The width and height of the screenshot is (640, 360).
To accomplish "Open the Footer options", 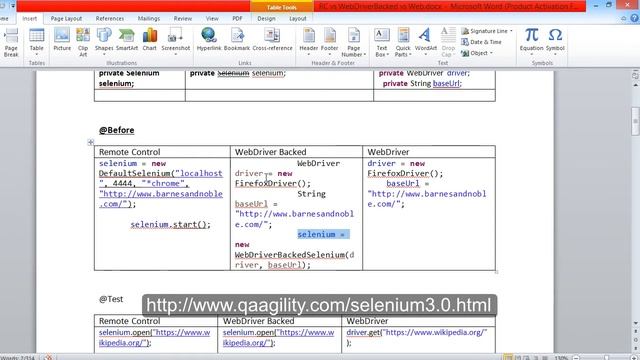I will [x=329, y=42].
